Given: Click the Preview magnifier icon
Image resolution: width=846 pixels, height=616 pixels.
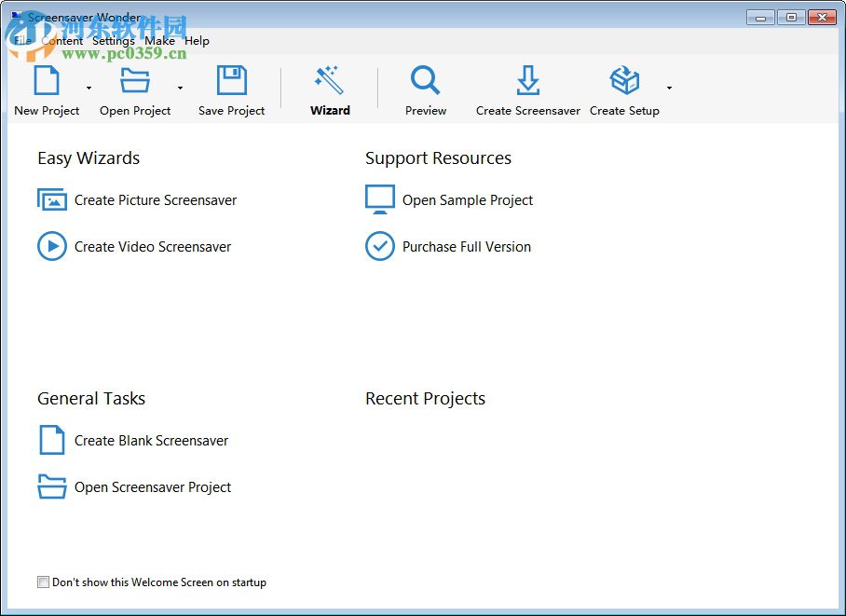Looking at the screenshot, I should click(x=425, y=82).
